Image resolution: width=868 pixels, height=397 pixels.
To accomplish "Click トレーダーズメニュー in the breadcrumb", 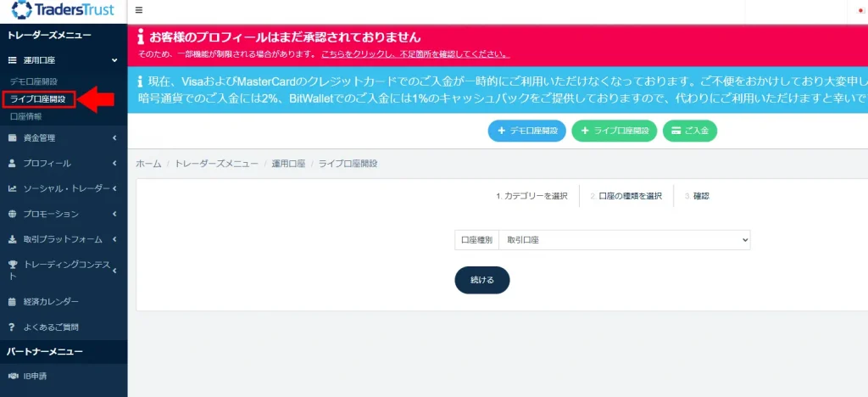I will point(216,164).
